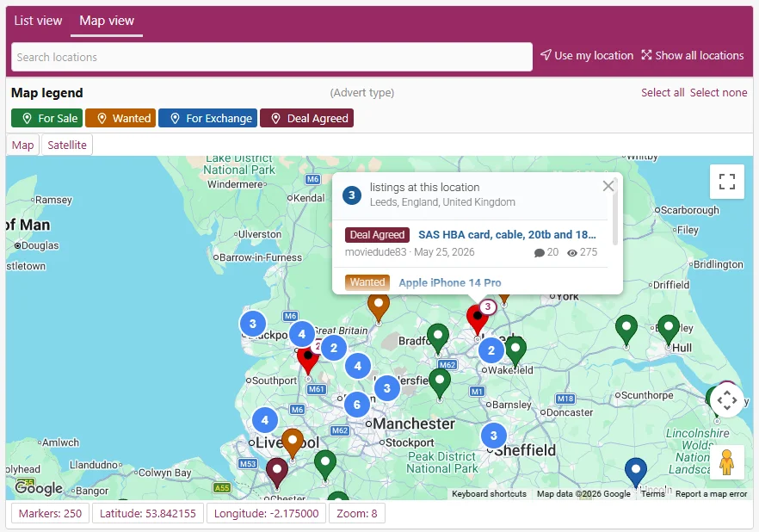Click the comments count icon showing 20
The height and width of the screenshot is (532, 759).
click(540, 253)
